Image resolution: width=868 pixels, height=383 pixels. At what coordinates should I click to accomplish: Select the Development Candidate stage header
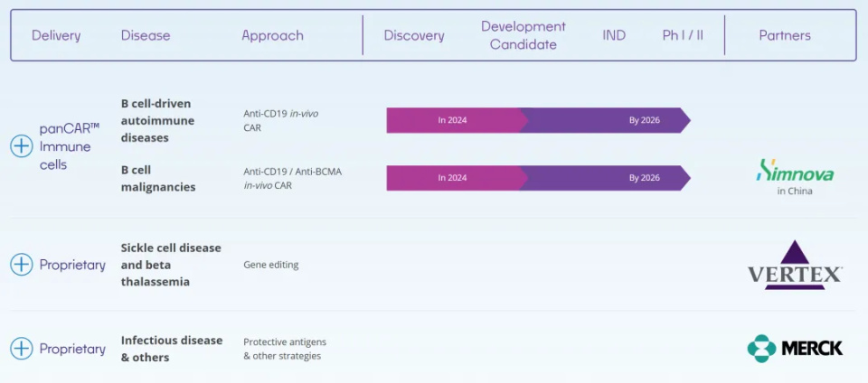click(x=524, y=35)
